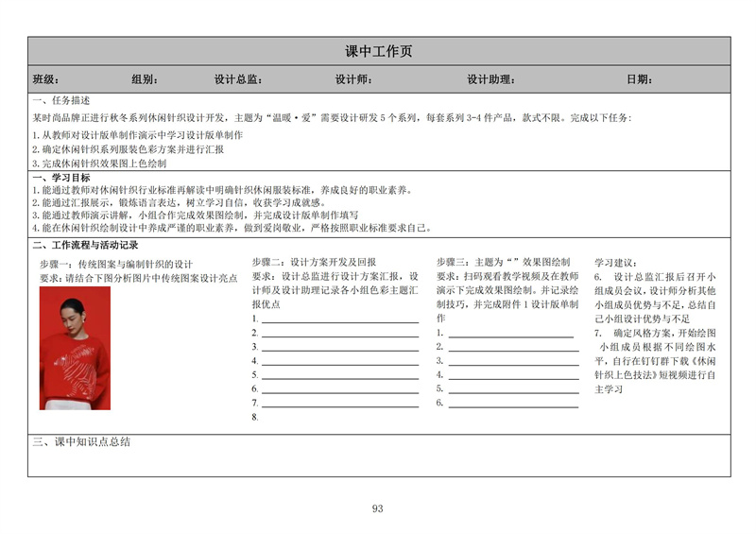Click task item '2.确定休闲针织系列服装色彩方案'

click(128, 149)
